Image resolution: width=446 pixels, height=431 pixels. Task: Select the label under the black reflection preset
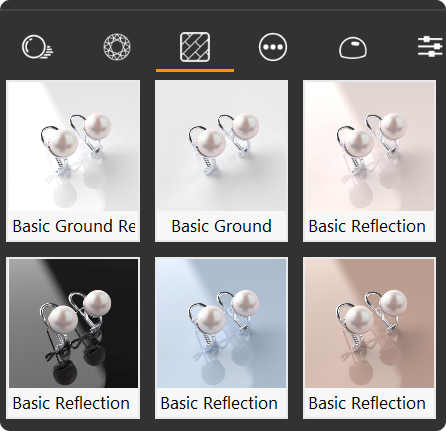coord(71,403)
